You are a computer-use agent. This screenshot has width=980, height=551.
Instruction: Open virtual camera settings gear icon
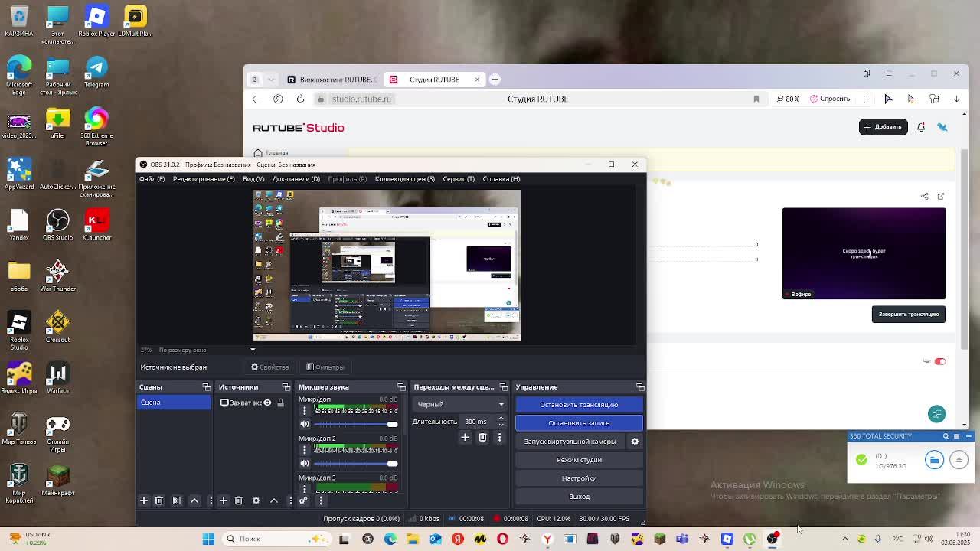tap(635, 442)
